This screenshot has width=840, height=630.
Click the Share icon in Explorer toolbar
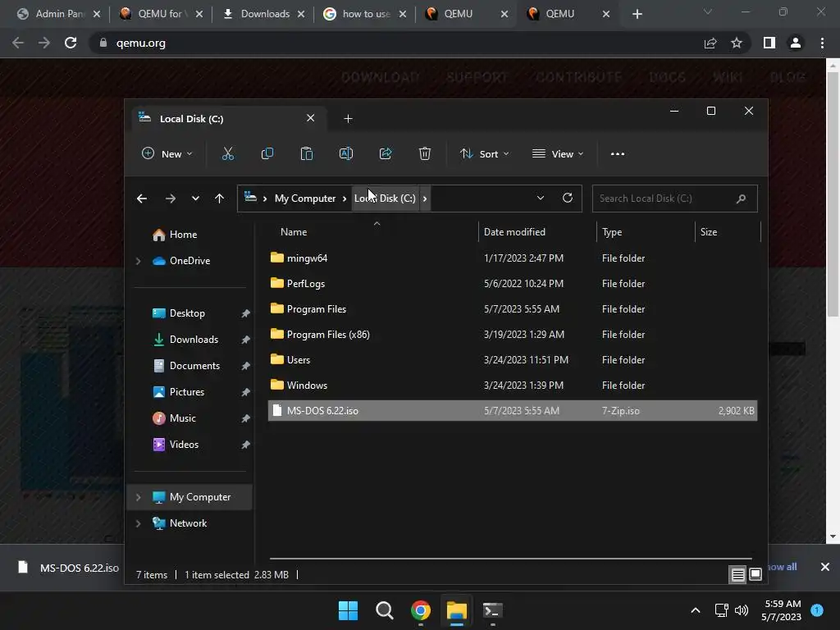(x=386, y=153)
